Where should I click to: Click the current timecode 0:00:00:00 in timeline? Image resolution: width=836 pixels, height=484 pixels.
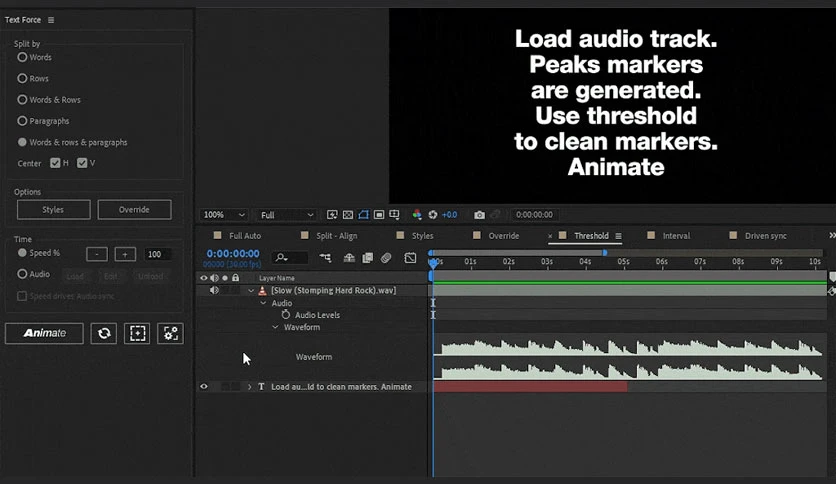coord(233,254)
